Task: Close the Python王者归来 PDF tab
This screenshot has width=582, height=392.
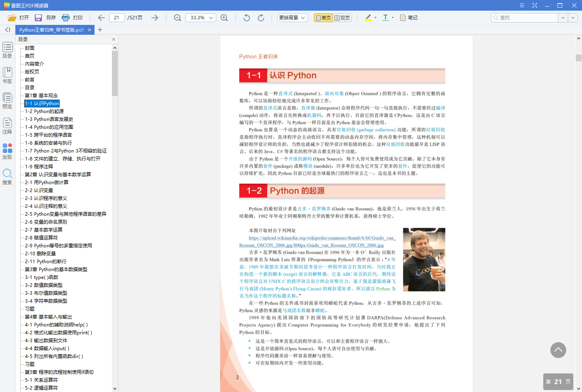Action: point(90,30)
